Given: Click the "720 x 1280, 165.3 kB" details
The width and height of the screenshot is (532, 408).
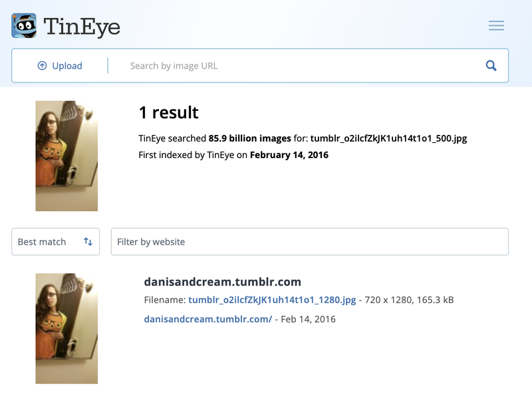Looking at the screenshot, I should click(409, 300).
